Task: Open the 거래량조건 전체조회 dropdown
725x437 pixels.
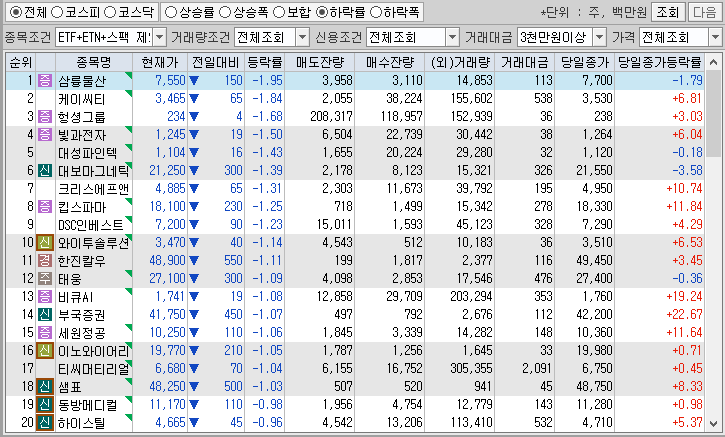Action: pos(302,37)
